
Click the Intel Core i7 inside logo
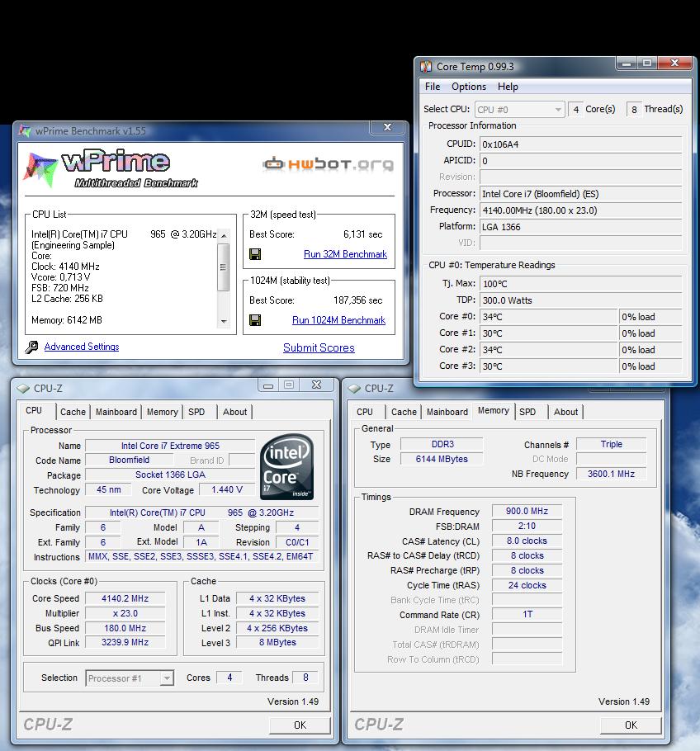click(287, 466)
